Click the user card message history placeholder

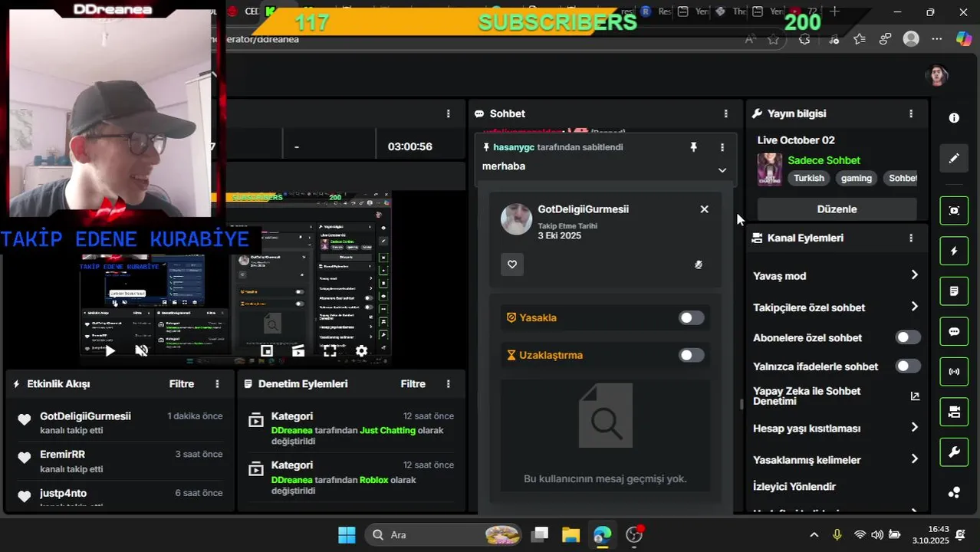(605, 435)
